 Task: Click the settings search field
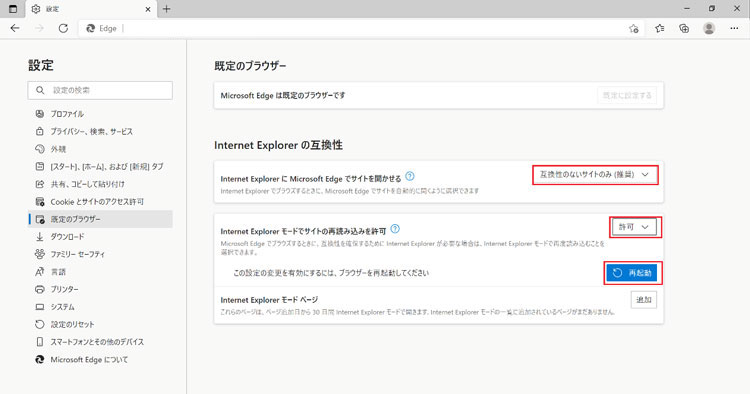pyautogui.click(x=100, y=90)
